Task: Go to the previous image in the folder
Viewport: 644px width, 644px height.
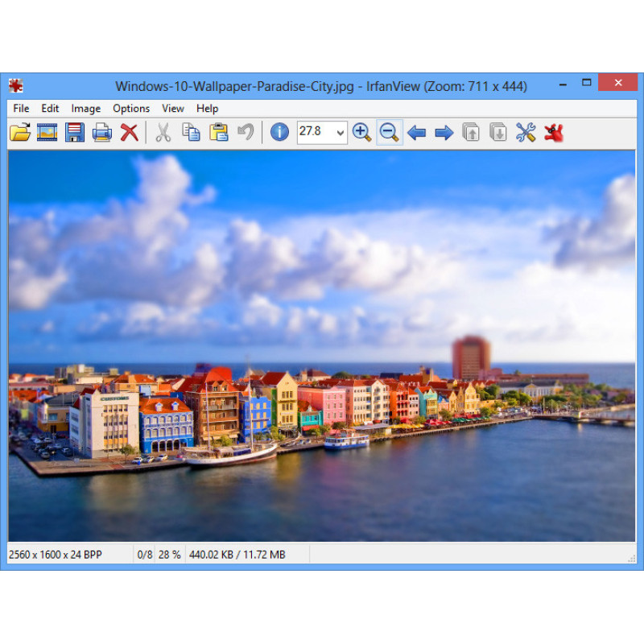Action: 416,133
